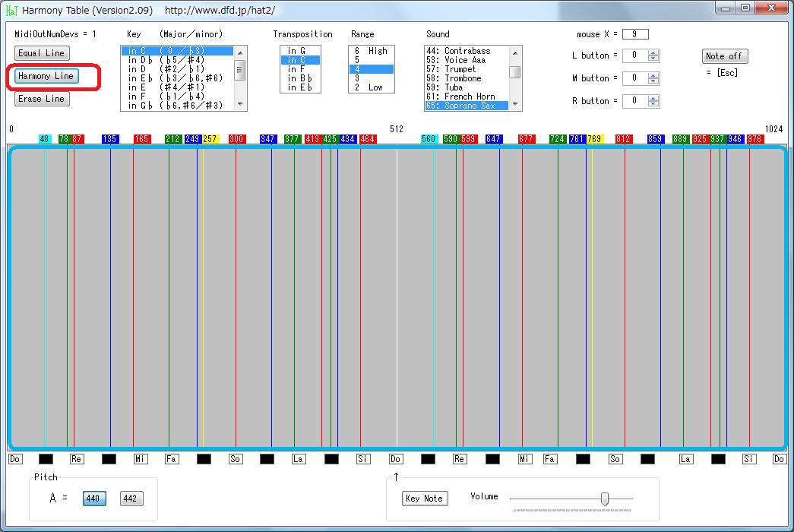The image size is (794, 532).
Task: Increase the M button value
Action: coord(653,75)
